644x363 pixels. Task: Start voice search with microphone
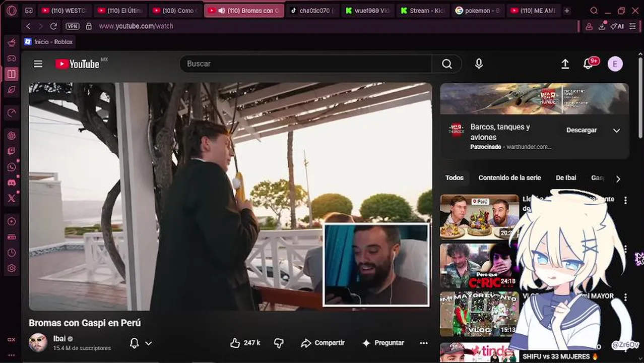click(479, 64)
